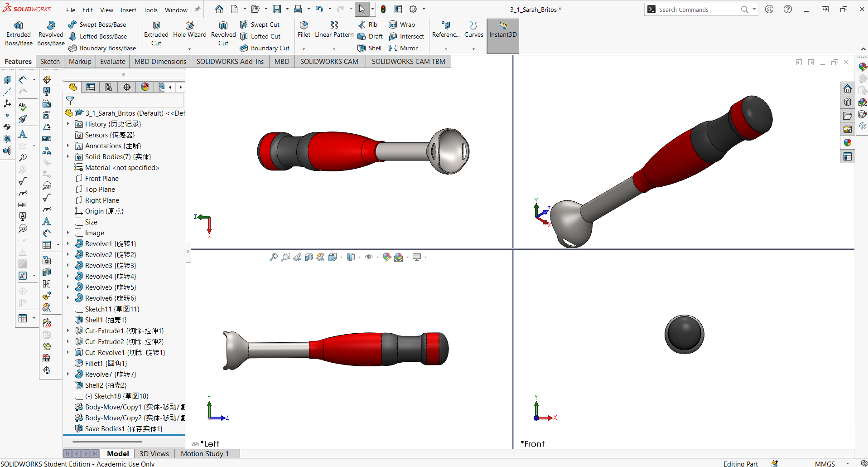This screenshot has width=868, height=467.
Task: Expand the Cut-Extrude1 feature
Action: [68, 331]
